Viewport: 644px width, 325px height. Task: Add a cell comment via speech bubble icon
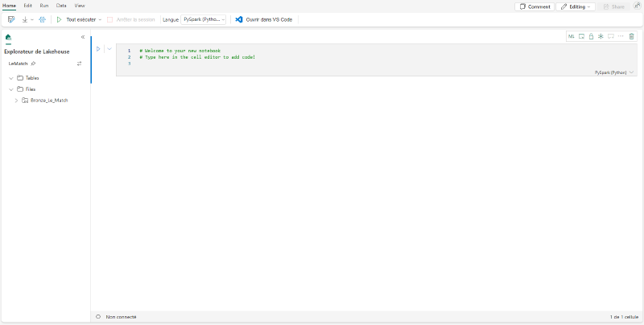point(611,36)
